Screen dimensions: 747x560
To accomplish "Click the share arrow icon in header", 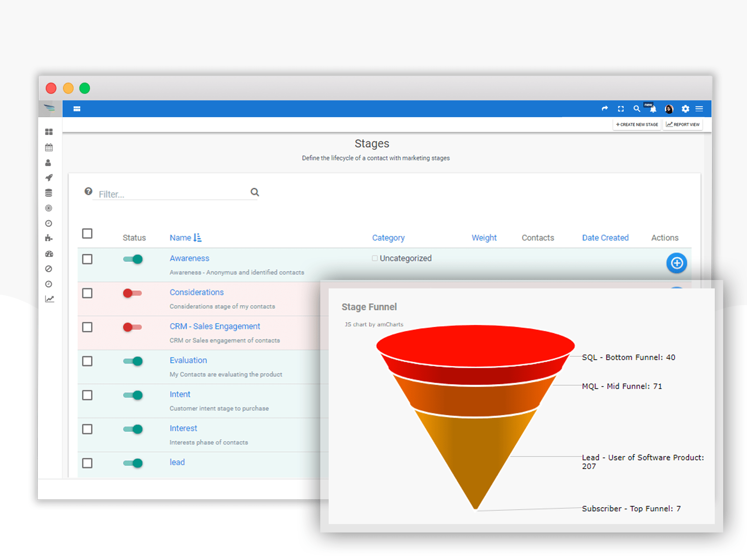I will click(x=605, y=108).
